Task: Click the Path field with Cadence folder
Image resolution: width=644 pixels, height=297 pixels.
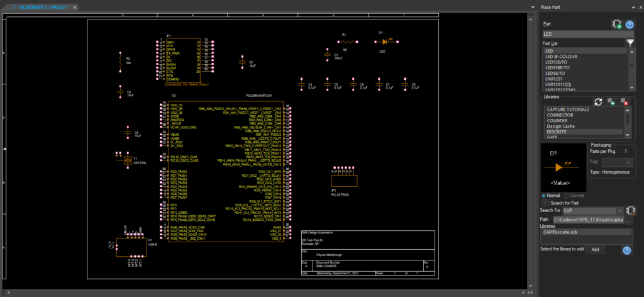Action: 588,220
